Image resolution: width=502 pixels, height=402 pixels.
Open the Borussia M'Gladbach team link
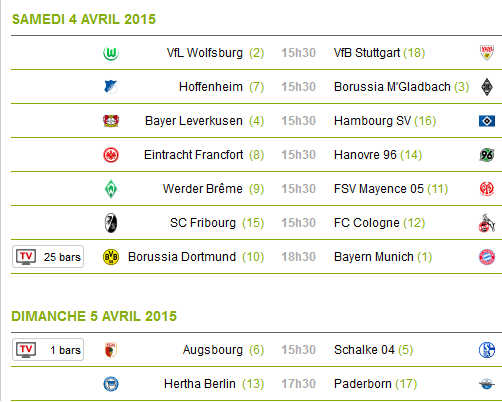point(392,87)
